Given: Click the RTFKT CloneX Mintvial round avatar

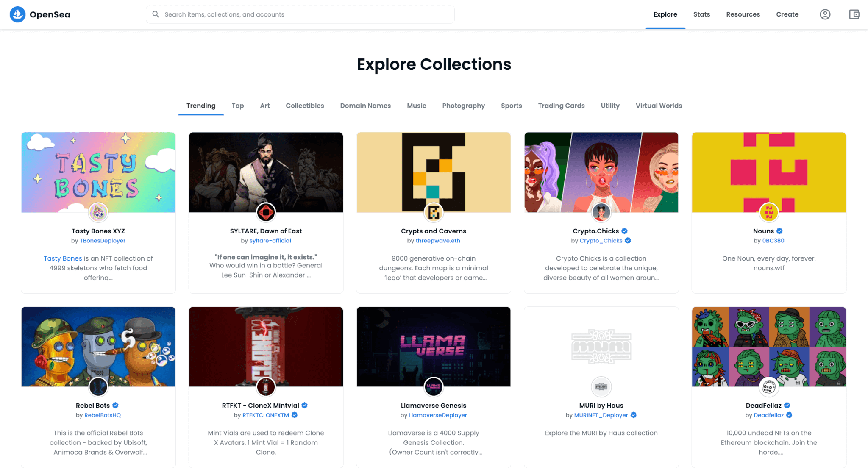Looking at the screenshot, I should tap(266, 387).
